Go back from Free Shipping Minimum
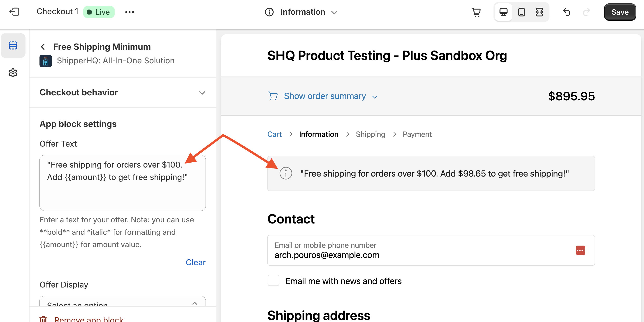This screenshot has width=644, height=322. pos(43,47)
